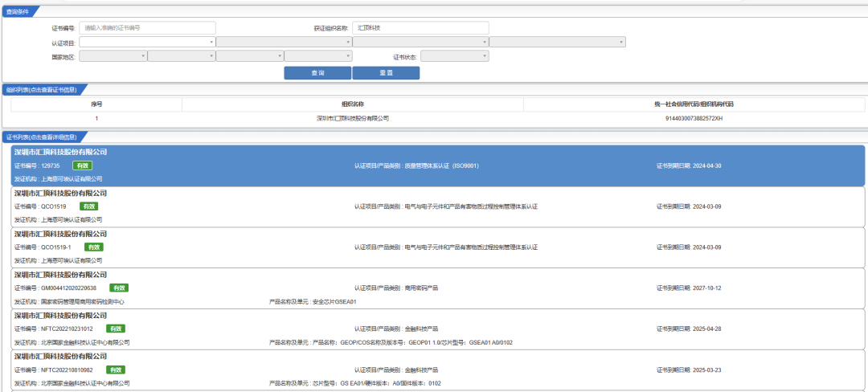
Task: Open the 国家地区 dropdown adjacent to its label
Action: tap(113, 56)
